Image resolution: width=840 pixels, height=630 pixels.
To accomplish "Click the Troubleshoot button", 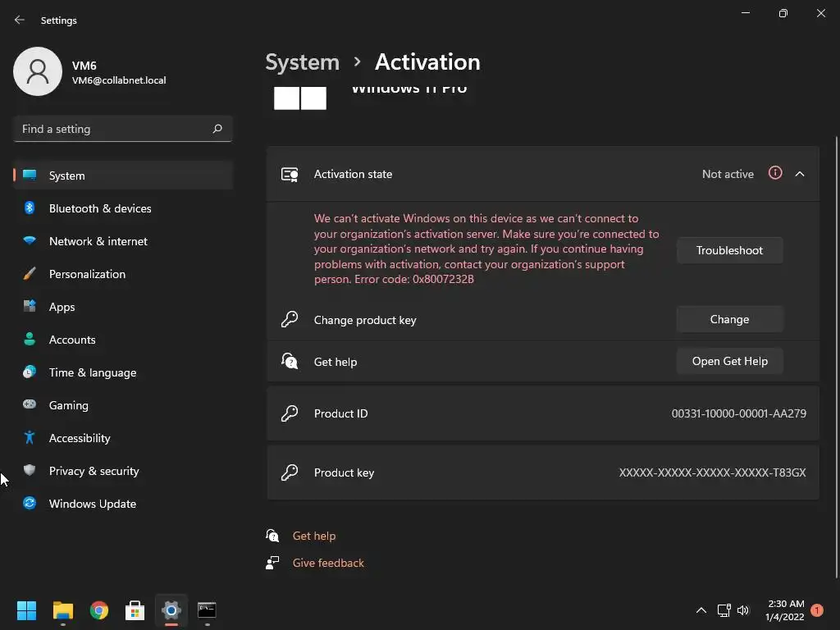I will [x=729, y=250].
